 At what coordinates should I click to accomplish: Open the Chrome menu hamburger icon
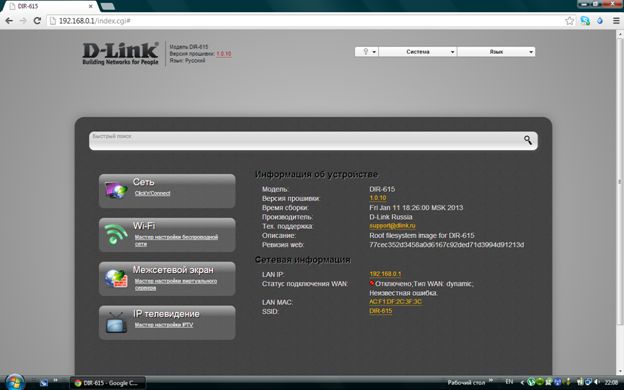[616, 21]
